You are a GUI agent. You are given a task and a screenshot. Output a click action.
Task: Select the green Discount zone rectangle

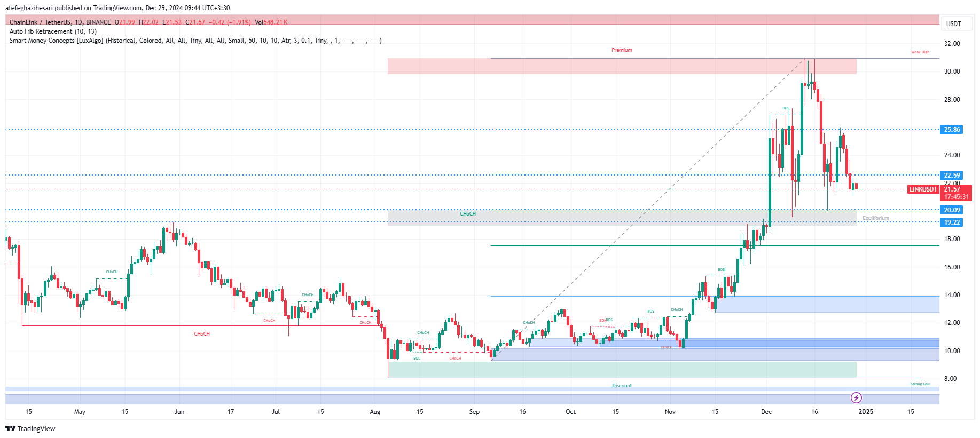[x=622, y=370]
